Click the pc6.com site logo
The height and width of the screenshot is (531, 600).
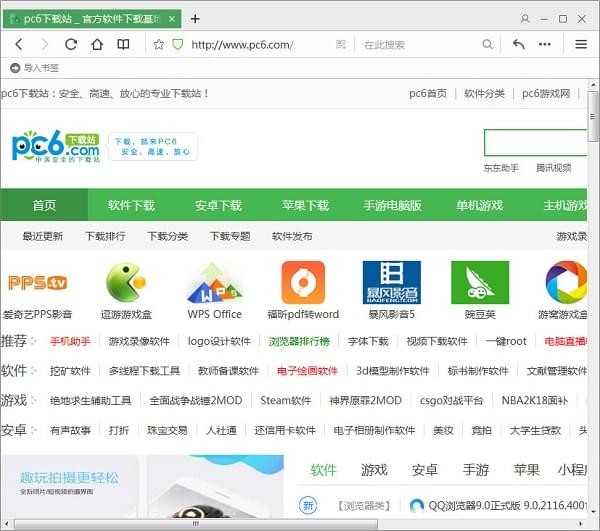pyautogui.click(x=56, y=146)
